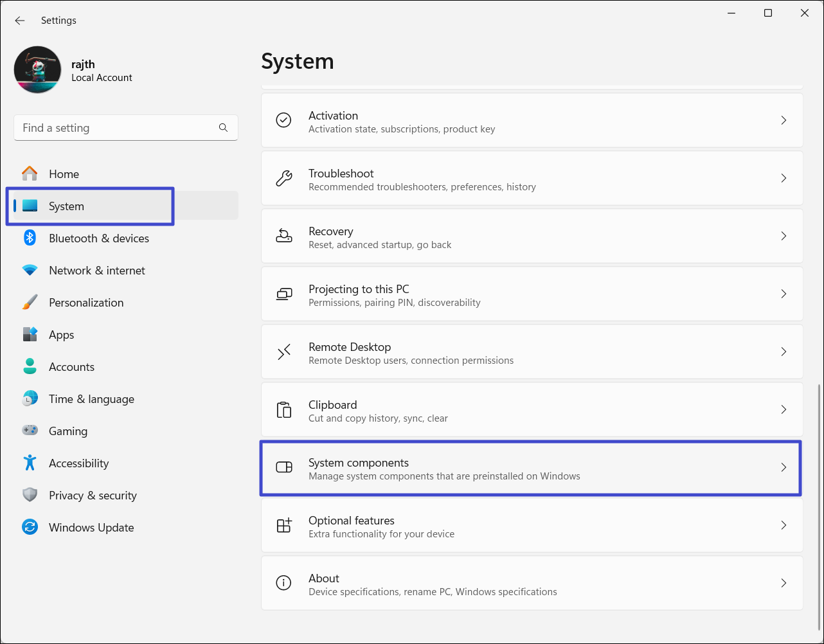Expand the Recovery row chevron
This screenshot has width=824, height=644.
click(x=783, y=236)
